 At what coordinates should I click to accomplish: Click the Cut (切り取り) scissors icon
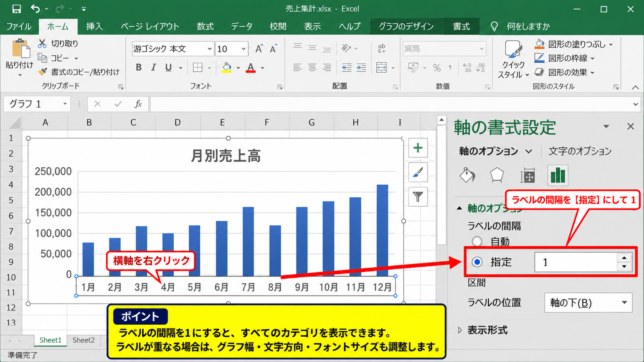[x=42, y=43]
